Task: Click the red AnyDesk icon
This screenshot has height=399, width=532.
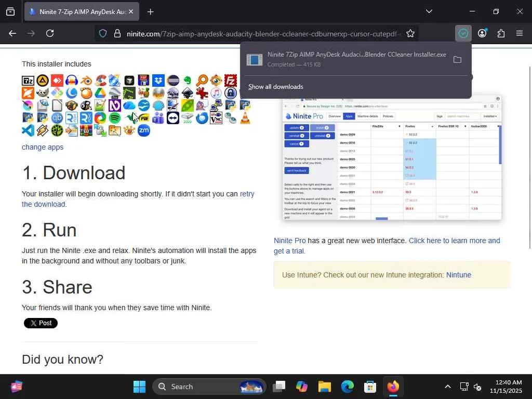Action: click(57, 81)
